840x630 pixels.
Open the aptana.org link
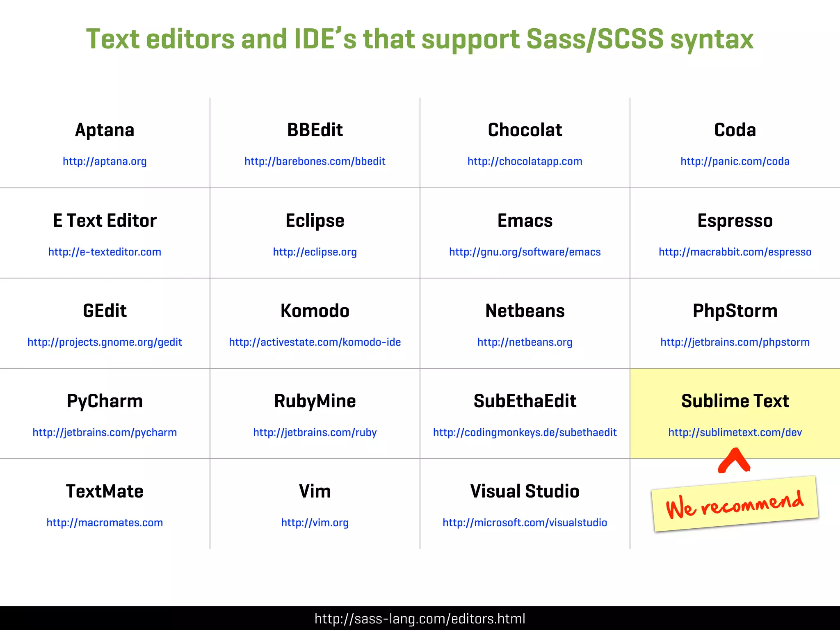(x=105, y=161)
